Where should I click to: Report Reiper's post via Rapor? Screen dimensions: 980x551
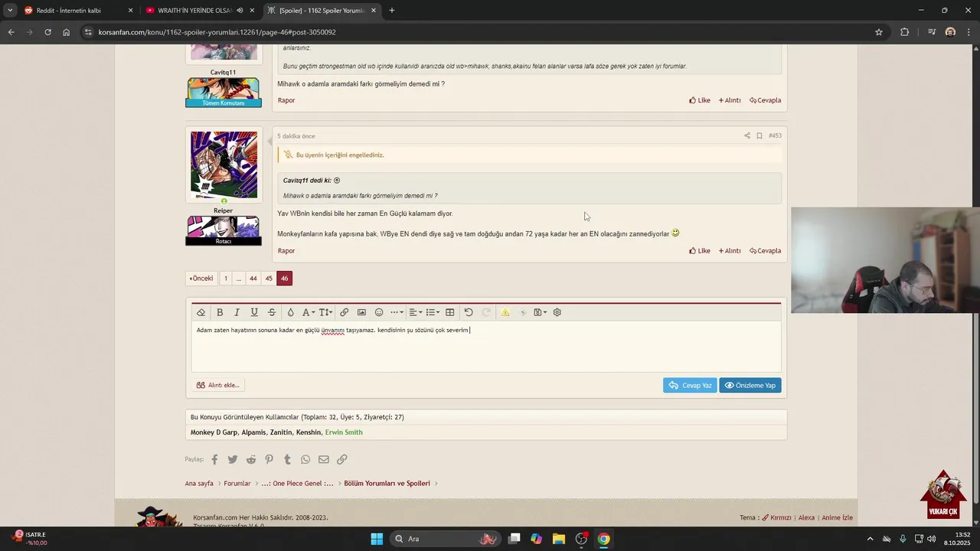click(286, 251)
